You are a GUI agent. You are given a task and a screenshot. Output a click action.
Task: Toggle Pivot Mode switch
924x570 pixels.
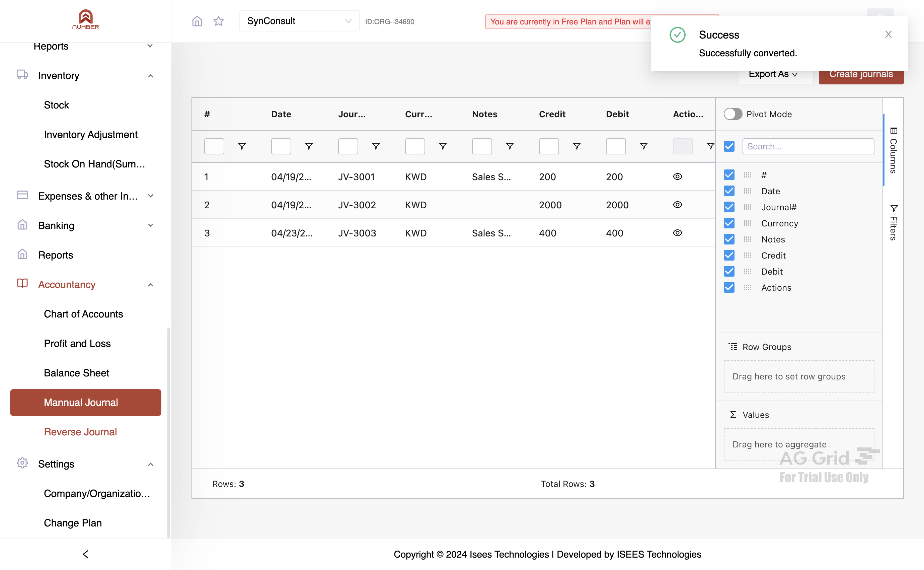pyautogui.click(x=733, y=114)
